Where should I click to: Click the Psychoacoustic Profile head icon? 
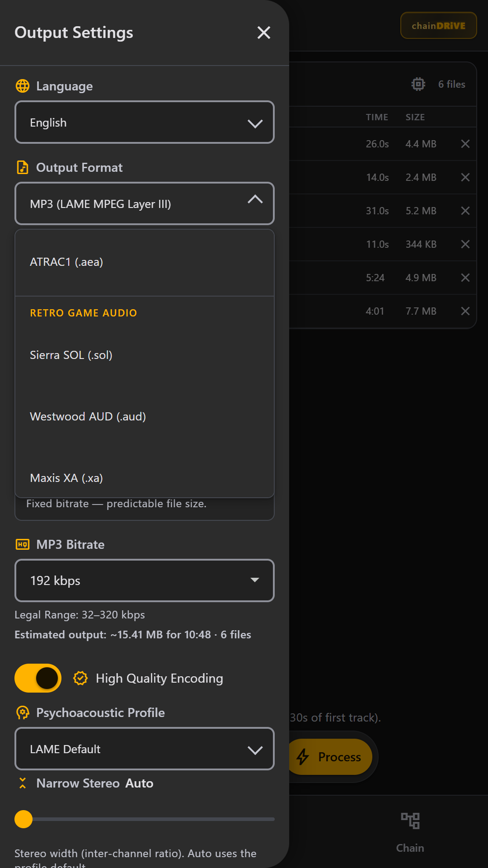click(23, 712)
